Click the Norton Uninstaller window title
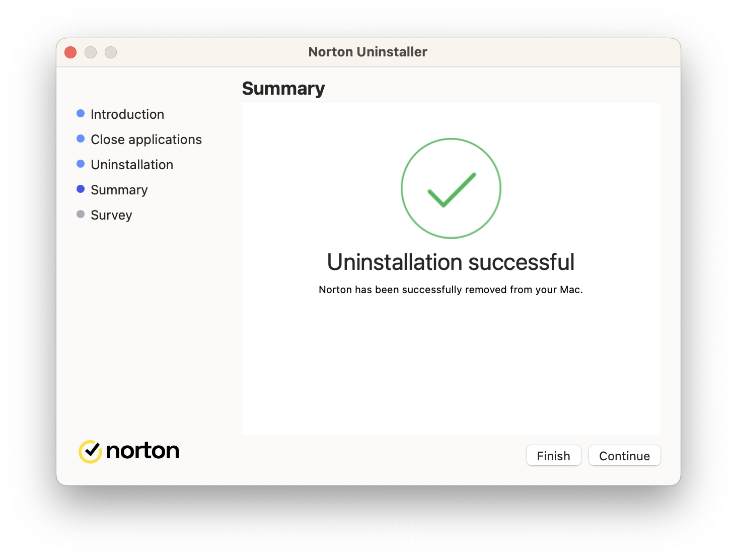737x560 pixels. (x=368, y=52)
